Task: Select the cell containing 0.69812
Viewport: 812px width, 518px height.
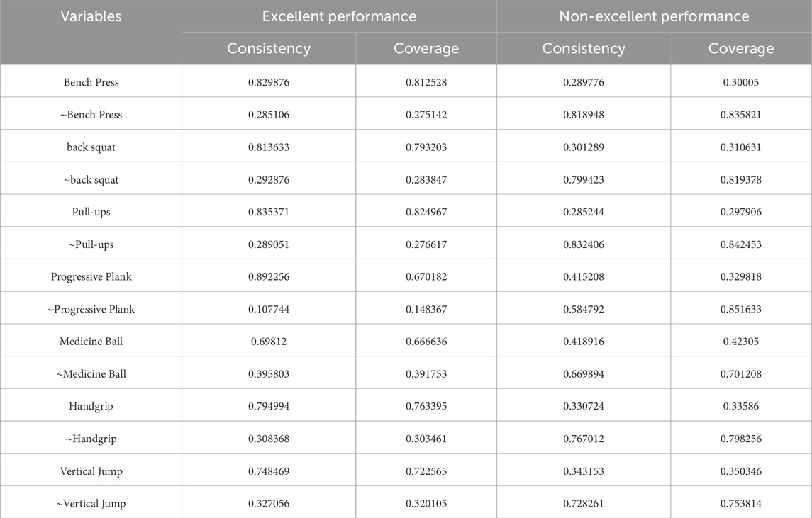Action: [x=269, y=342]
